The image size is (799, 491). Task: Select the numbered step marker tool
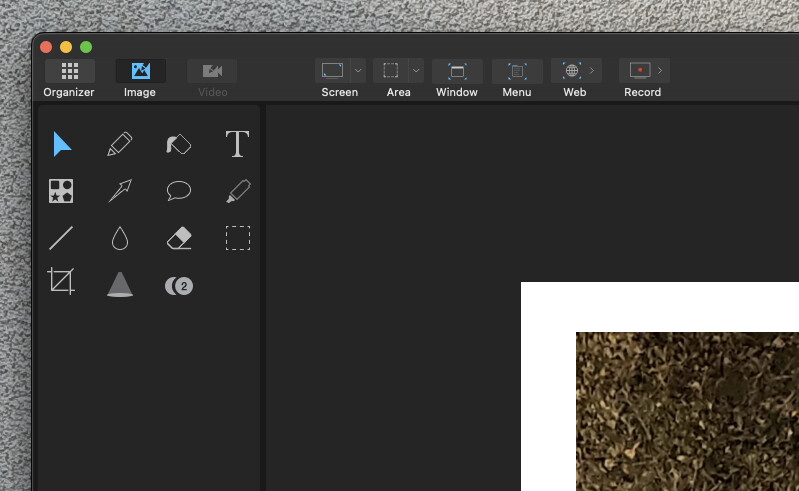[178, 286]
